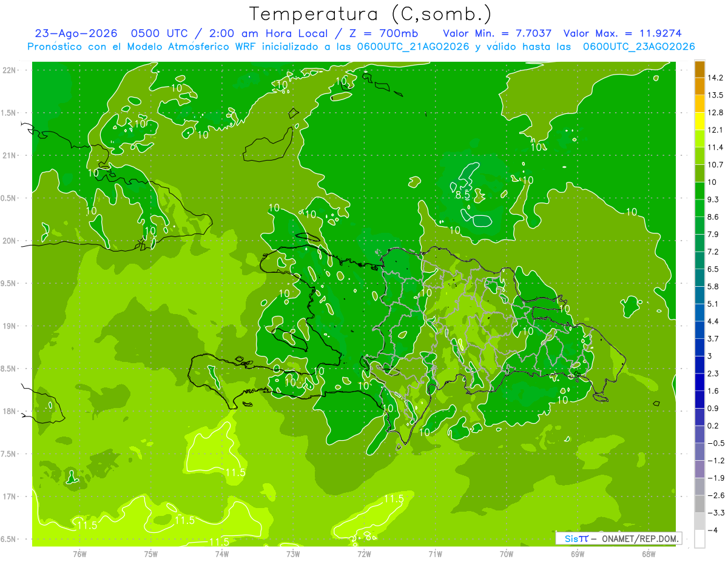Click the '10.7' color scale label
728x562 pixels.
(x=716, y=164)
